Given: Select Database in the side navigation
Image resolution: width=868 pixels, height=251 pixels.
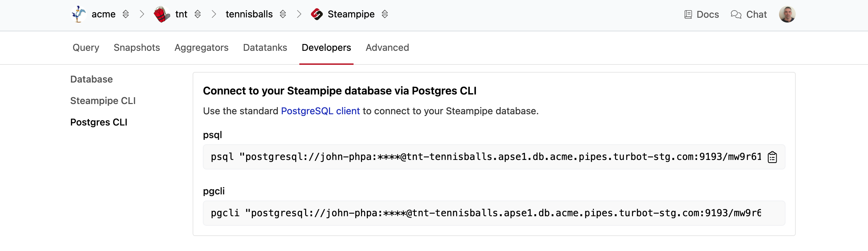Looking at the screenshot, I should tap(91, 79).
